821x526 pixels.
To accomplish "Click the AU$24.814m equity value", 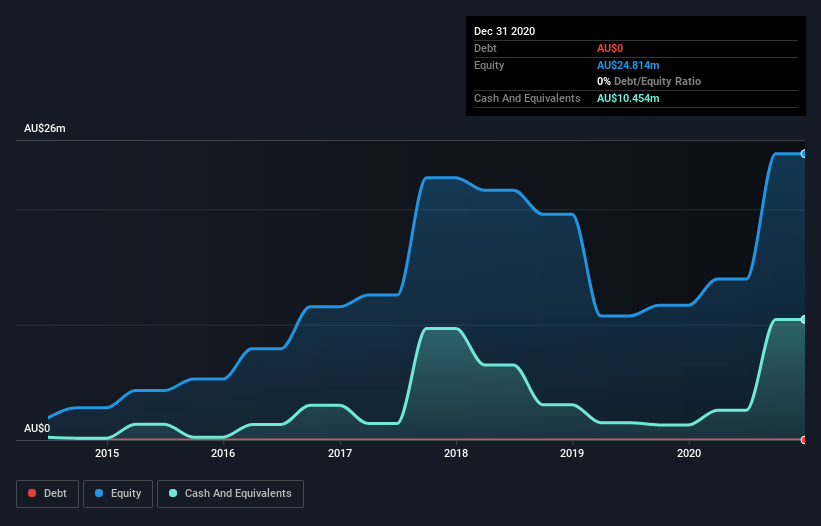I will [x=628, y=65].
